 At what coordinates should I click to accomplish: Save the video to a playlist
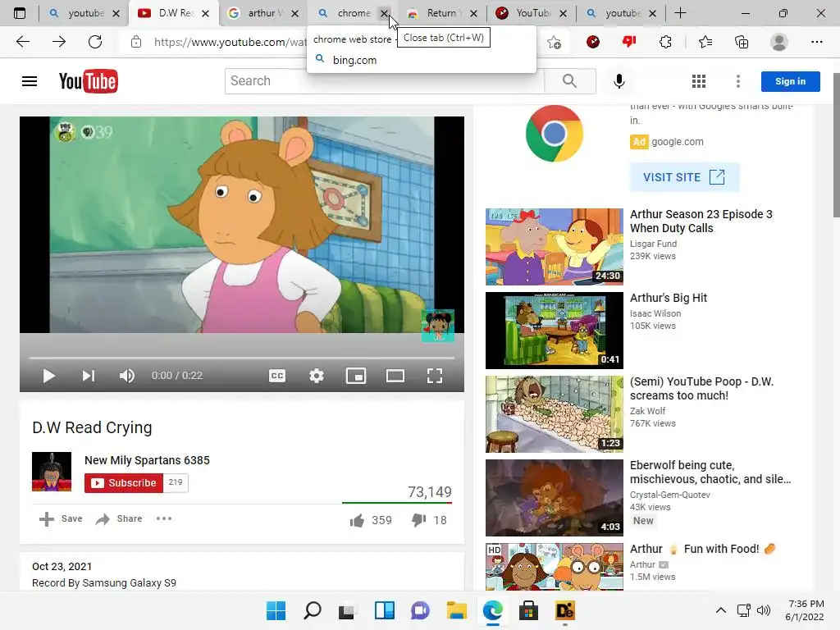61,518
